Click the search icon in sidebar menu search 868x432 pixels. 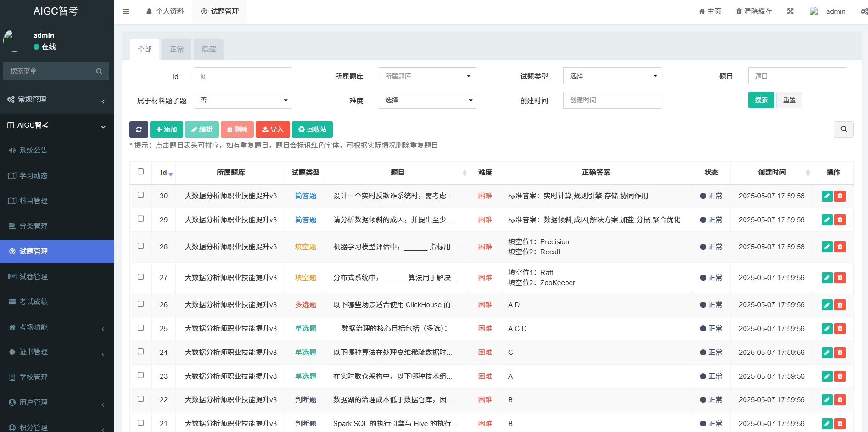tap(99, 71)
